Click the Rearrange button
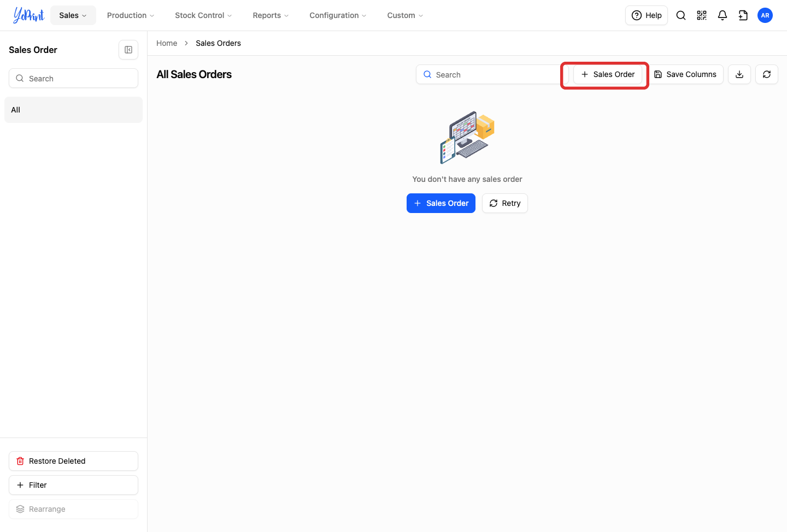 (x=73, y=509)
